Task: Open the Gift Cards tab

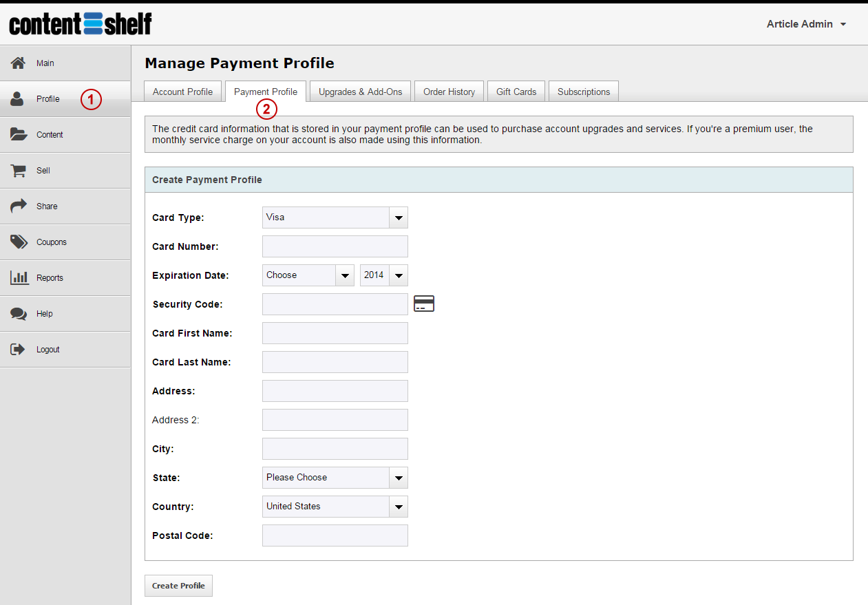Action: (x=516, y=92)
